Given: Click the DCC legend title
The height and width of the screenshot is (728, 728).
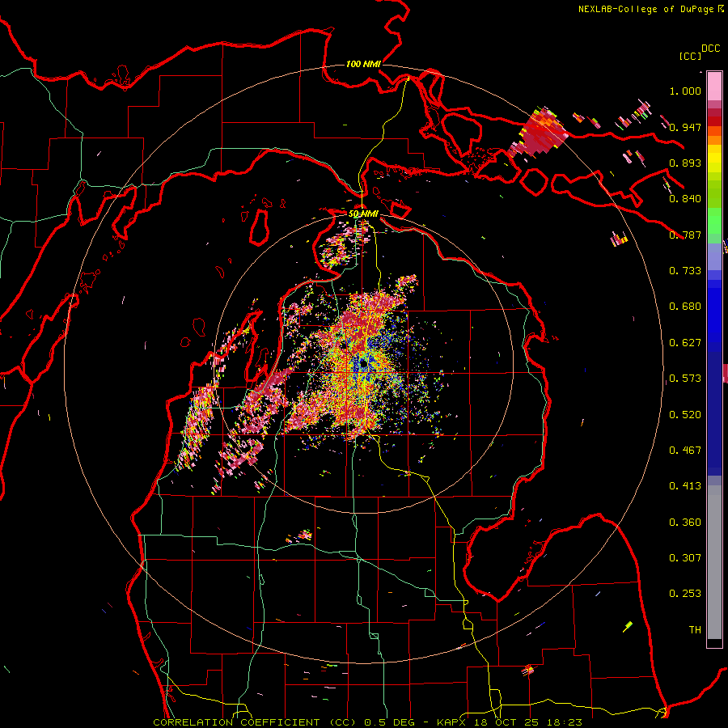Looking at the screenshot, I should pyautogui.click(x=710, y=49).
